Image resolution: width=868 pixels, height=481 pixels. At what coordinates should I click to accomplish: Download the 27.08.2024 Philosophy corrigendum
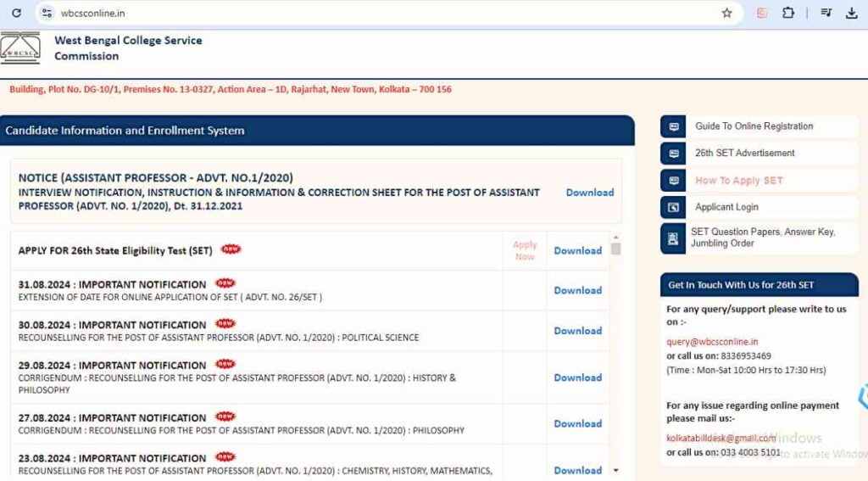578,424
